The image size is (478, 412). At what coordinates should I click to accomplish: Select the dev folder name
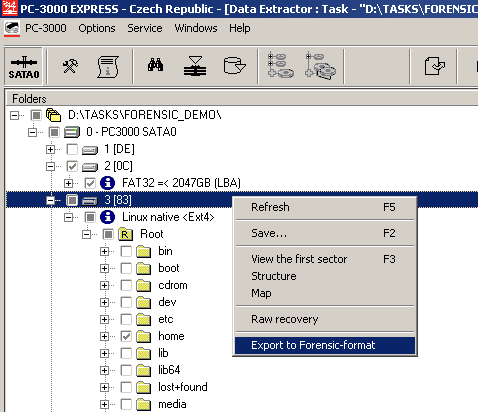click(x=167, y=302)
